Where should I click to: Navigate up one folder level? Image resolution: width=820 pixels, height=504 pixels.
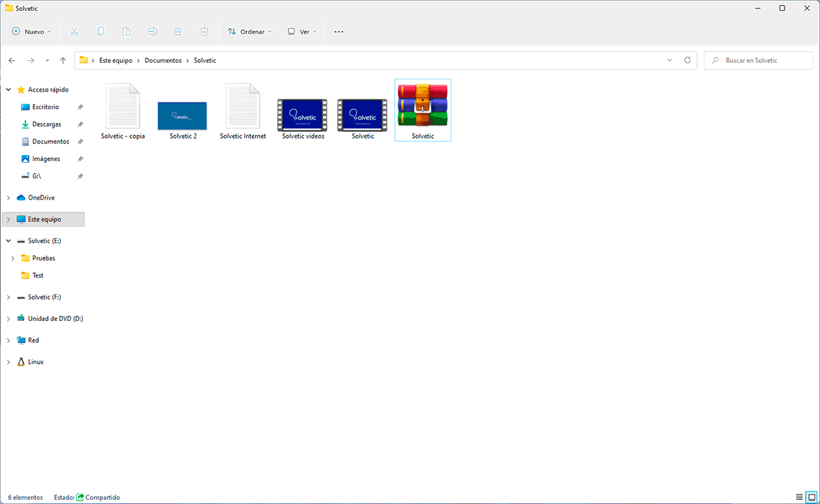(63, 60)
